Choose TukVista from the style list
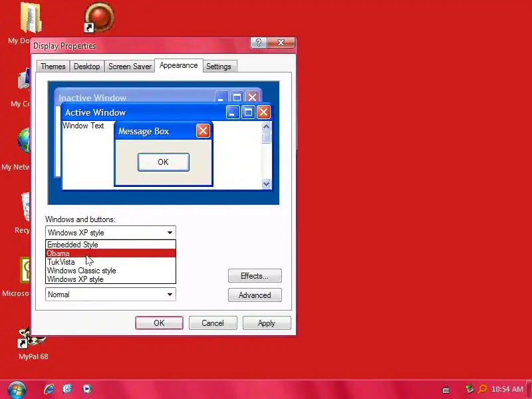532x399 pixels. [x=110, y=262]
